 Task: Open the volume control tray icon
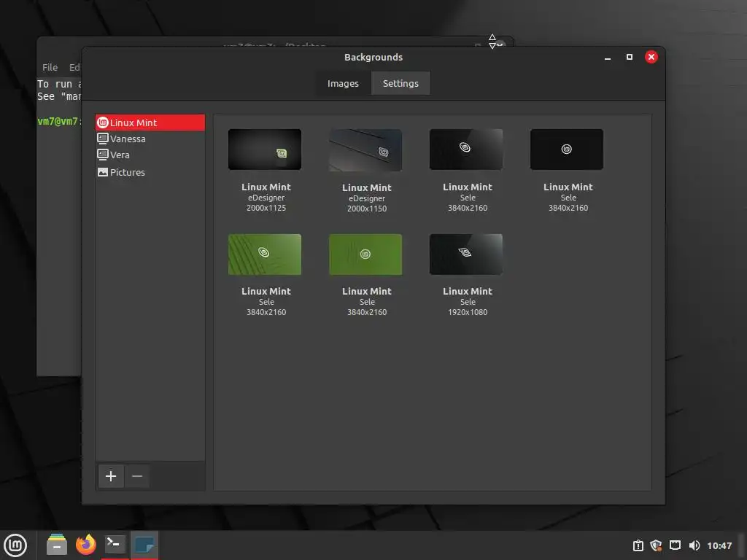click(694, 545)
